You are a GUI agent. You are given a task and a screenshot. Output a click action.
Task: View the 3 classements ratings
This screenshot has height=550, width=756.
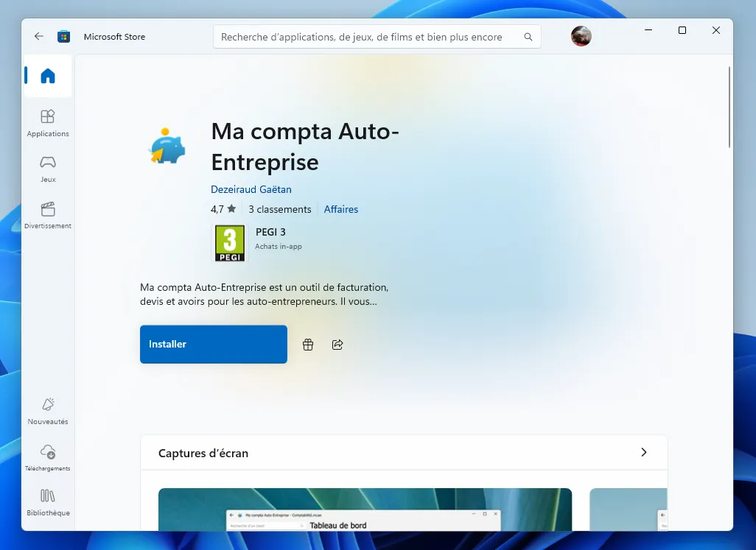pyautogui.click(x=279, y=209)
